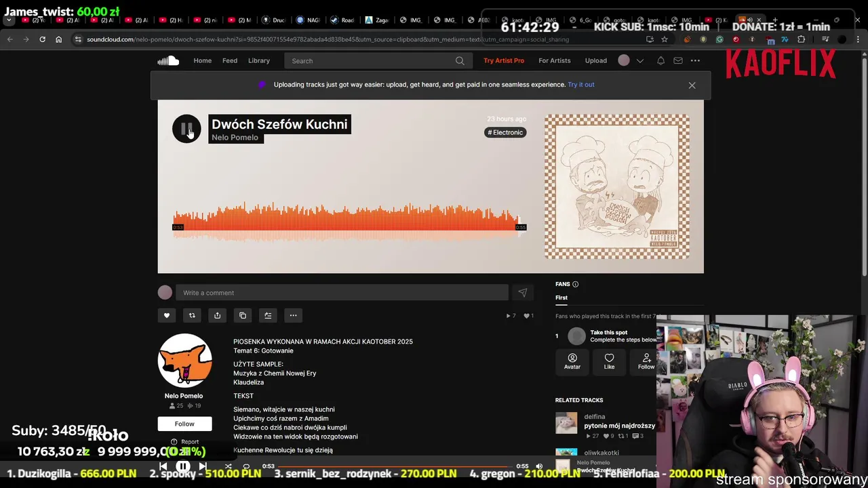Open the track more actions menu
The height and width of the screenshot is (488, 868).
[293, 315]
